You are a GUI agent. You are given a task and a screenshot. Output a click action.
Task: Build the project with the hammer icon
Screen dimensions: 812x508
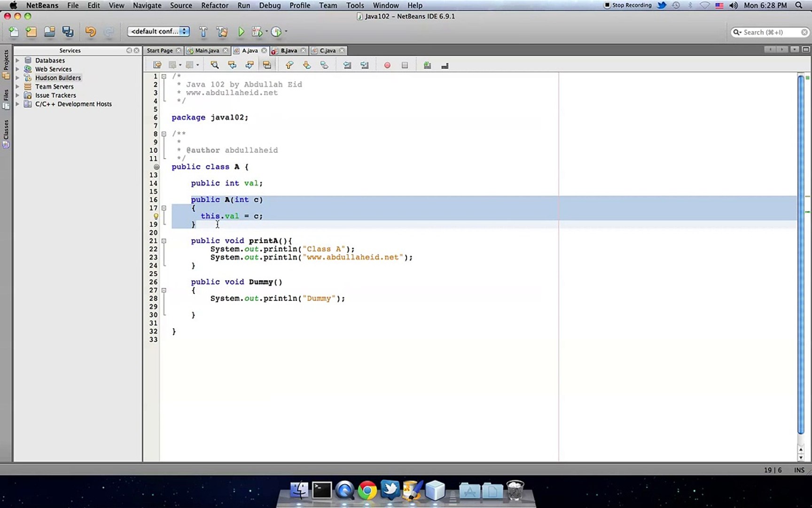pos(203,32)
